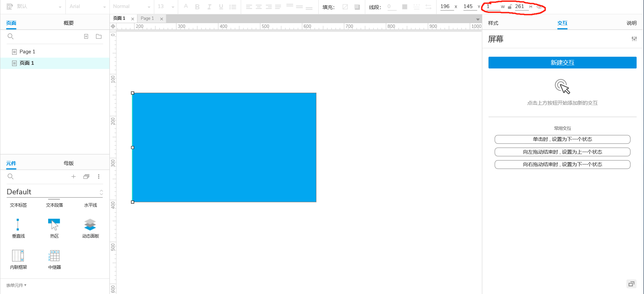This screenshot has height=294, width=644.
Task: Click the height H field 261
Action: coord(522,6)
